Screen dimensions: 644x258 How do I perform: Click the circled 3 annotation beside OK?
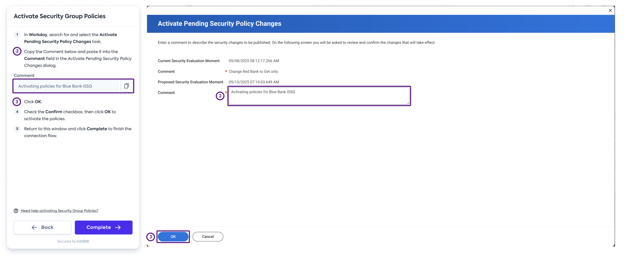point(151,237)
